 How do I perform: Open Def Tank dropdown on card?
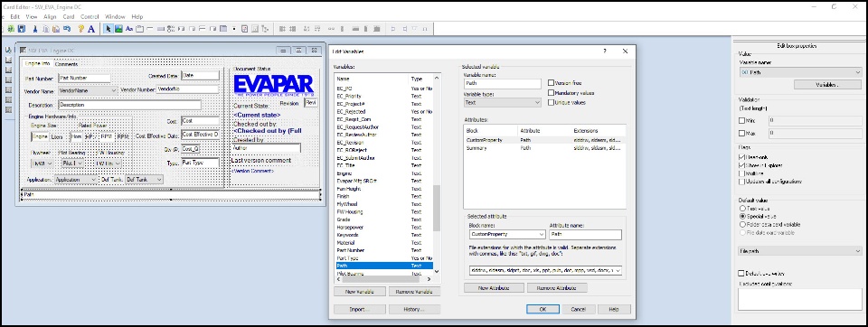[x=144, y=180]
